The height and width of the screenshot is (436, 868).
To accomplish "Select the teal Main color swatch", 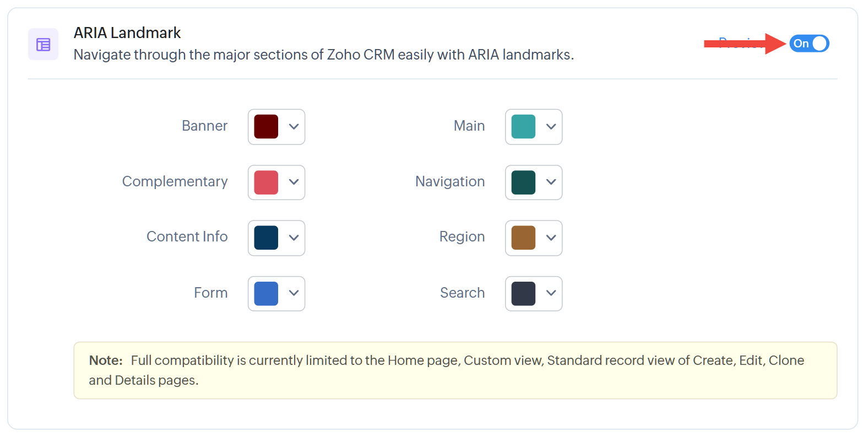I will click(523, 127).
